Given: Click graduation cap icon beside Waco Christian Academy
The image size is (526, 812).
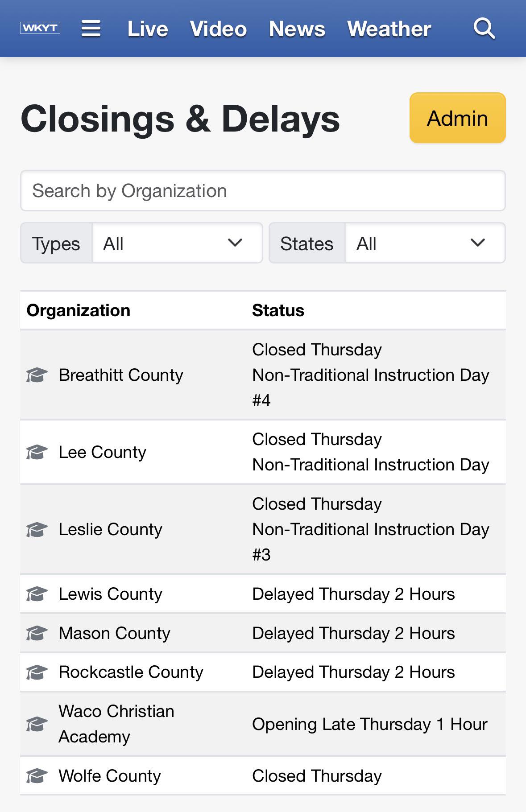Looking at the screenshot, I should tap(37, 724).
